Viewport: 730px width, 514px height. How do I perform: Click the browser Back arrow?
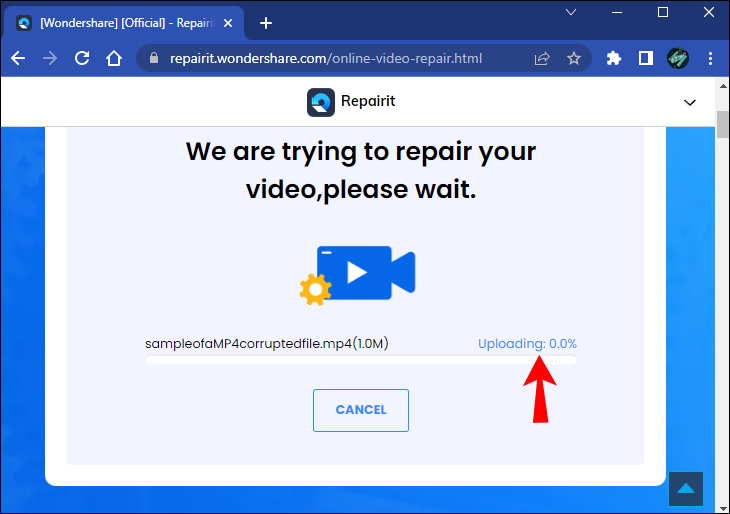point(18,59)
